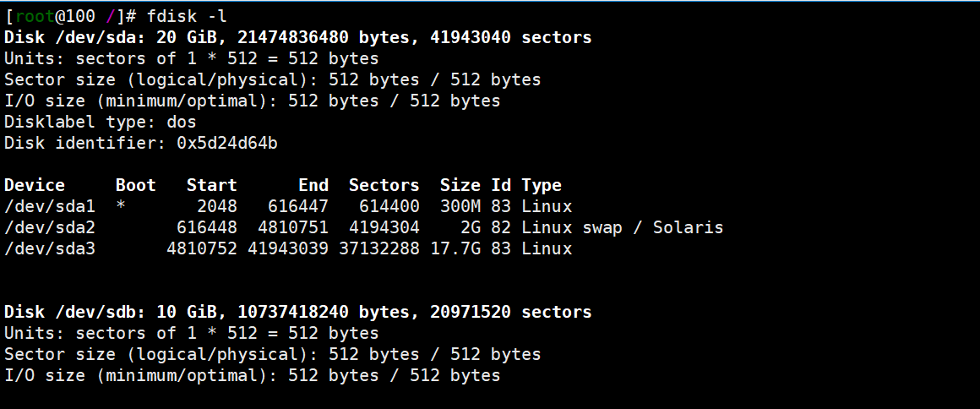Select the /dev/sda2 device entry

50,227
